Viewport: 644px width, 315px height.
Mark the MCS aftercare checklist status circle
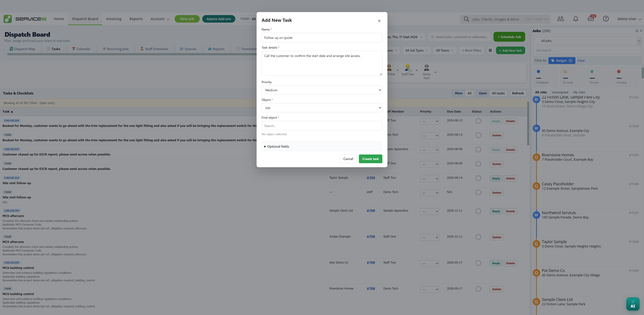tap(478, 211)
